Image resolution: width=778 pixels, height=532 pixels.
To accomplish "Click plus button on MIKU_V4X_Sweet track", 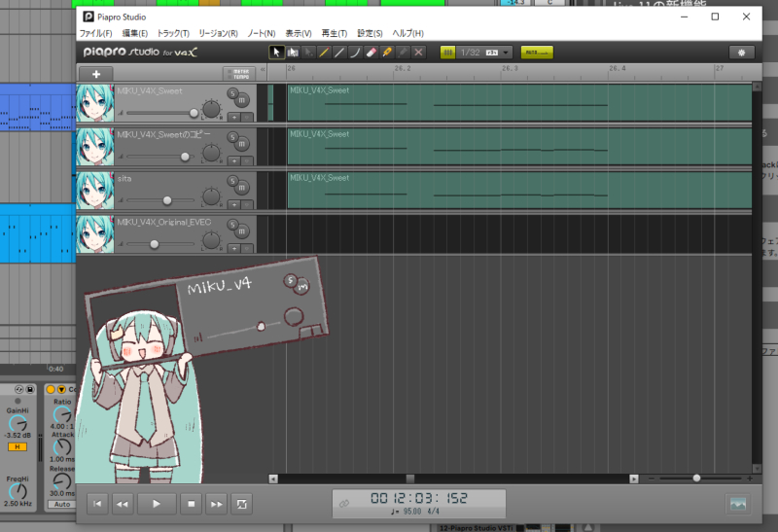I will (234, 117).
